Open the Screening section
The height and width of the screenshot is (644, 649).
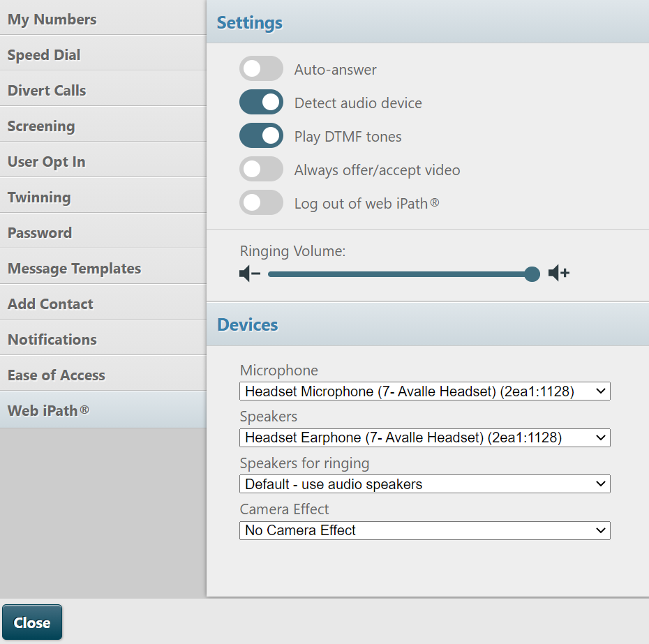point(103,125)
